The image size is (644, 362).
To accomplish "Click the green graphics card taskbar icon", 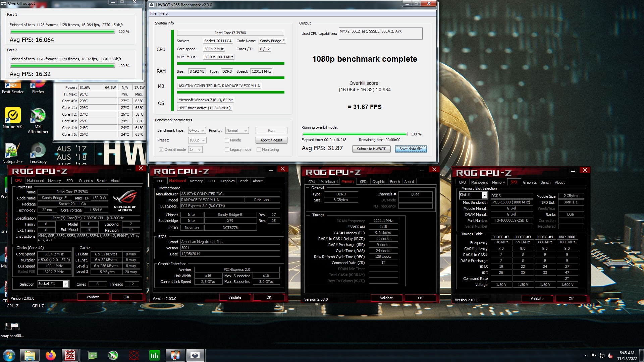I will 92,355.
